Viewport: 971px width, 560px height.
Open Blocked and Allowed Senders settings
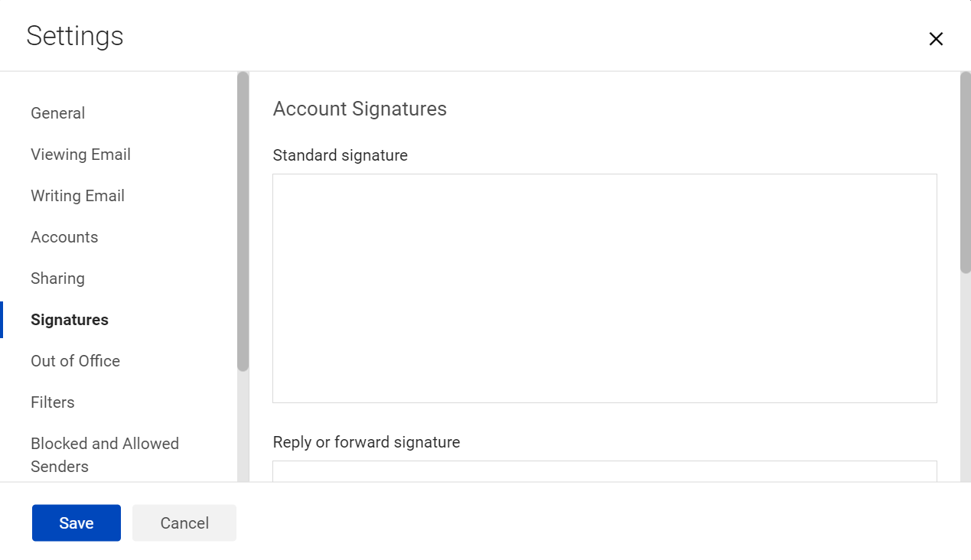tap(105, 454)
